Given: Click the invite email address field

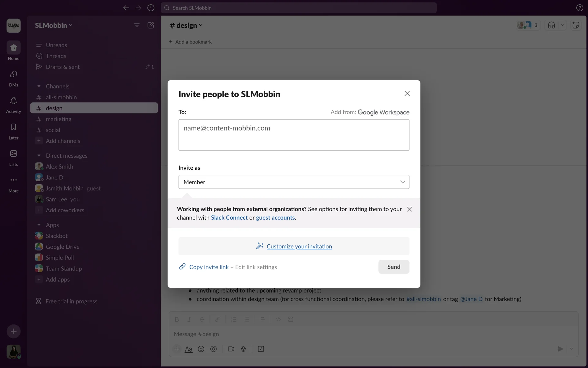Looking at the screenshot, I should [x=294, y=135].
